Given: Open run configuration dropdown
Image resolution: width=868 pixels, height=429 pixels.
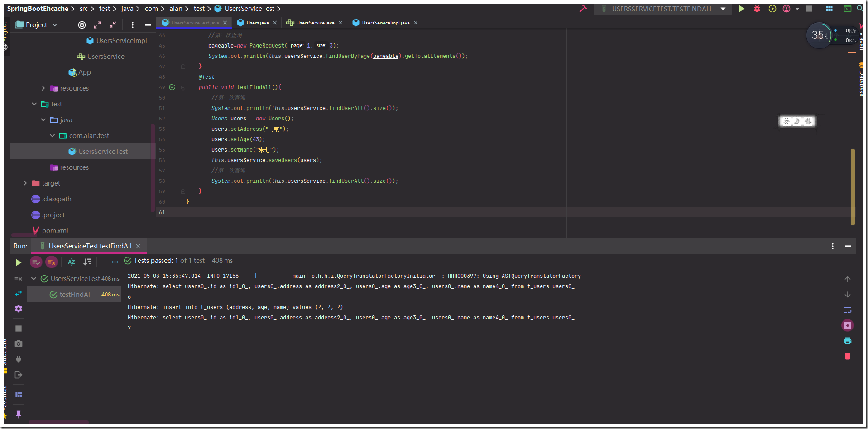Looking at the screenshot, I should tap(723, 9).
